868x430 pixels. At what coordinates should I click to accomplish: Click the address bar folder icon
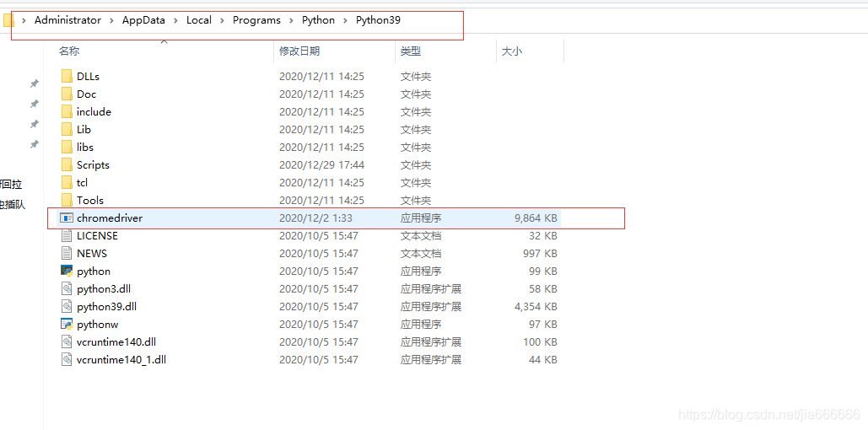pyautogui.click(x=8, y=20)
